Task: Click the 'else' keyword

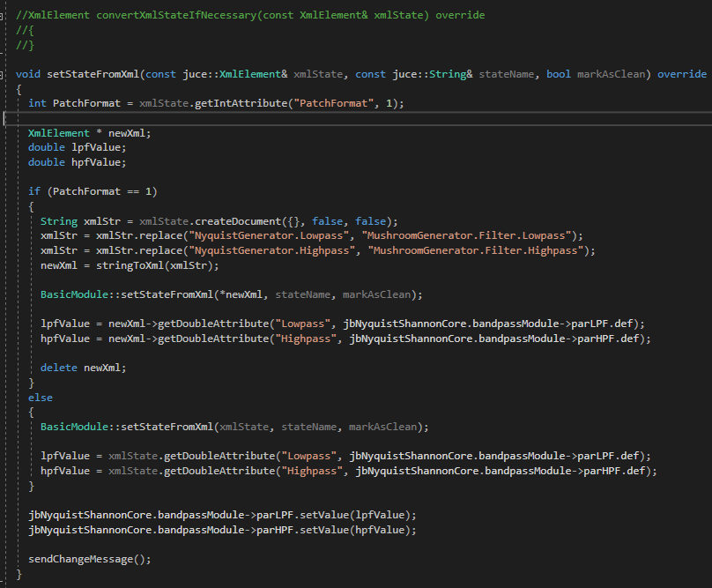Action: click(x=41, y=398)
